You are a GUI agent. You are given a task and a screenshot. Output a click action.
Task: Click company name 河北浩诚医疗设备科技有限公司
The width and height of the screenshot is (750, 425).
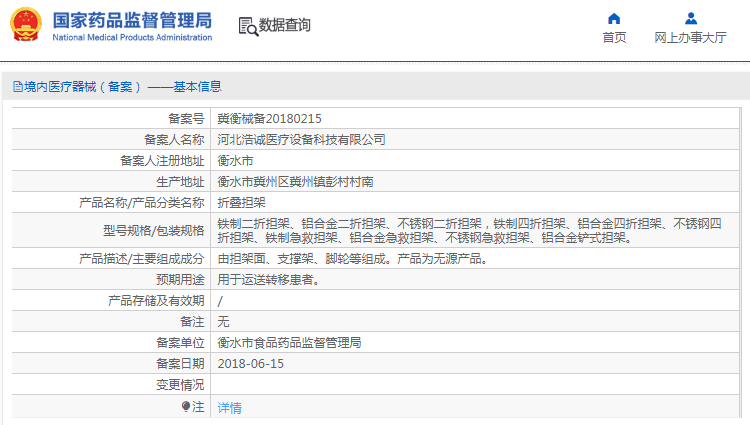[301, 139]
